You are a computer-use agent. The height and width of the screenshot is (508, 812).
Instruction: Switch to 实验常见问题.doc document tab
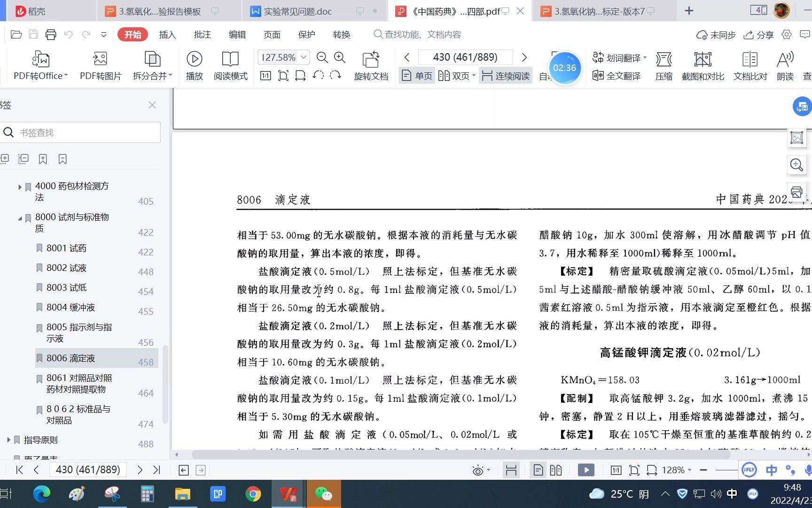pyautogui.click(x=315, y=11)
